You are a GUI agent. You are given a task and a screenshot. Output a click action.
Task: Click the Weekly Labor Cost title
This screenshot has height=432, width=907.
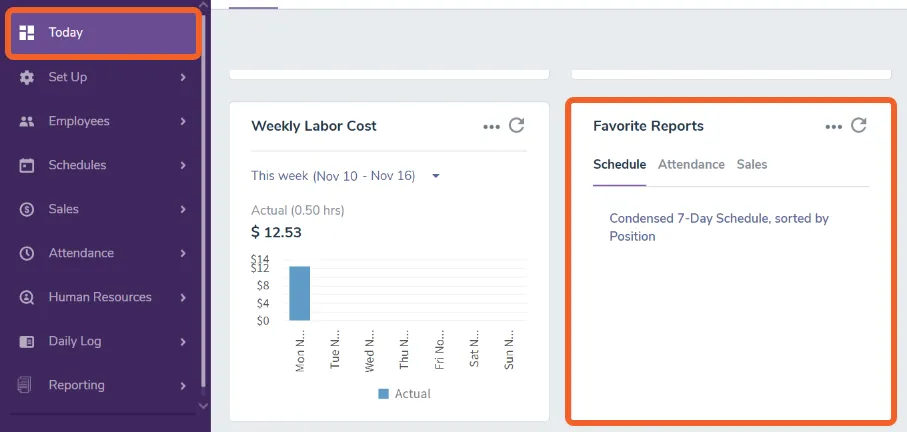coord(314,126)
